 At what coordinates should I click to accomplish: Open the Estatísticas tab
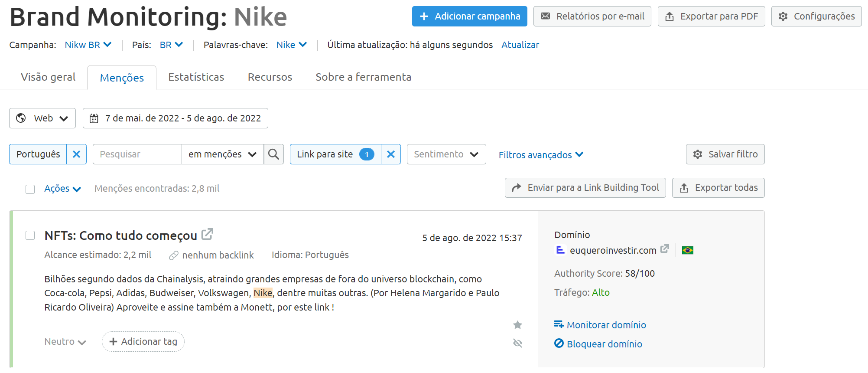click(x=196, y=77)
